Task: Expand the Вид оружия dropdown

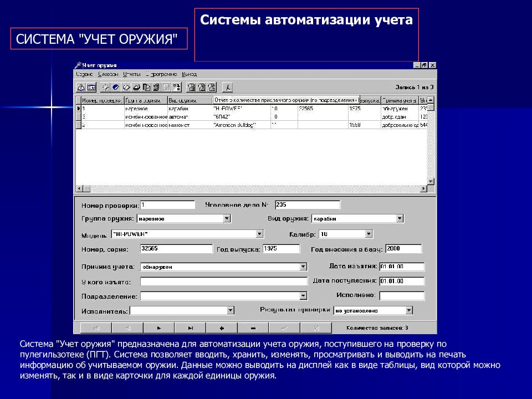Action: point(400,219)
